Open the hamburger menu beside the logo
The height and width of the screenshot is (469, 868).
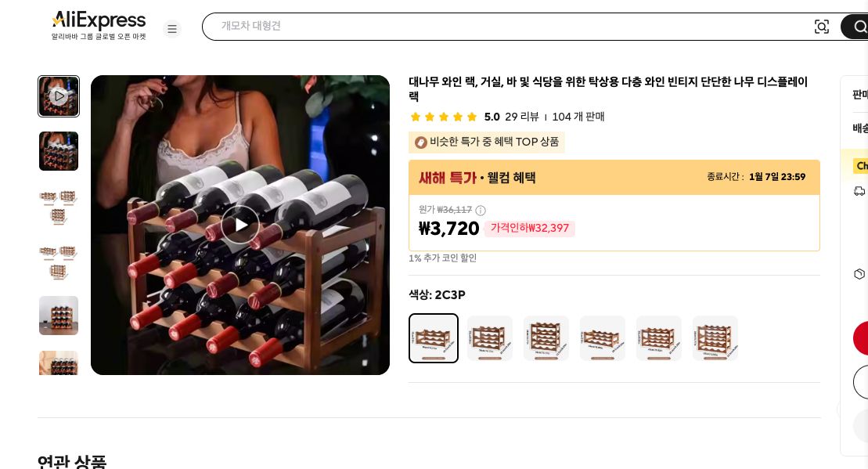coord(172,29)
